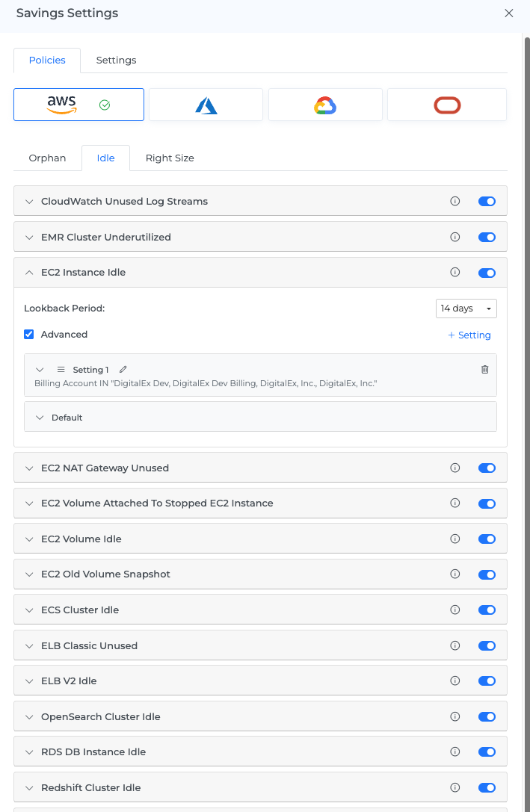Image resolution: width=530 pixels, height=812 pixels.
Task: Select the Oracle Cloud provider card
Action: 447,105
